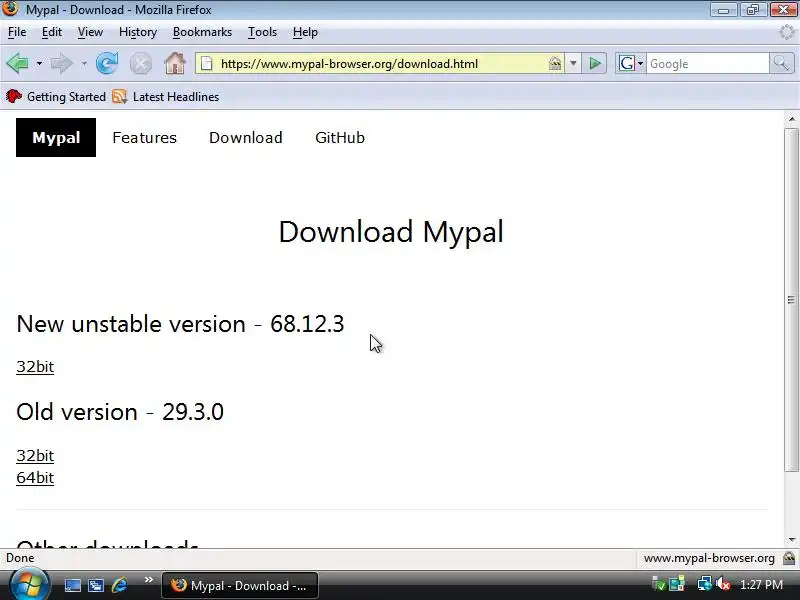This screenshot has width=800, height=600.
Task: Click the page scrollbar down arrow
Action: point(791,540)
